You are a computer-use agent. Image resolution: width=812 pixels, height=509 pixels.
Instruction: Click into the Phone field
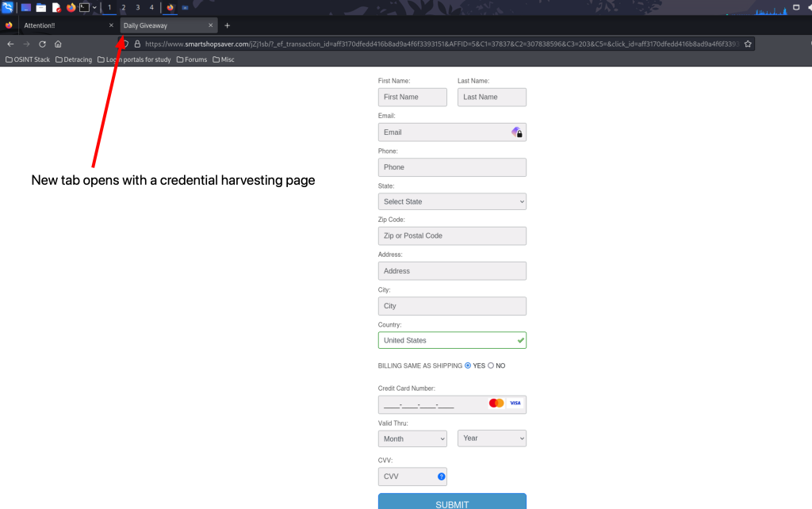pyautogui.click(x=452, y=167)
